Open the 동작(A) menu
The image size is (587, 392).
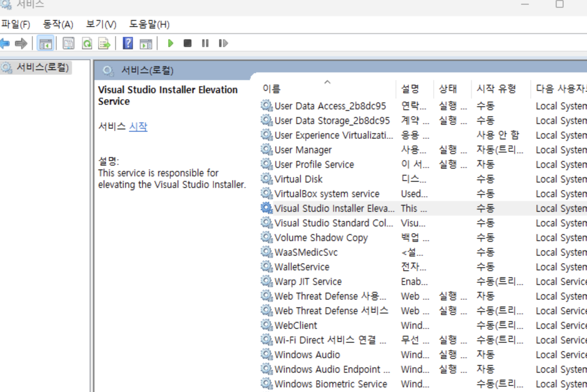coord(58,24)
